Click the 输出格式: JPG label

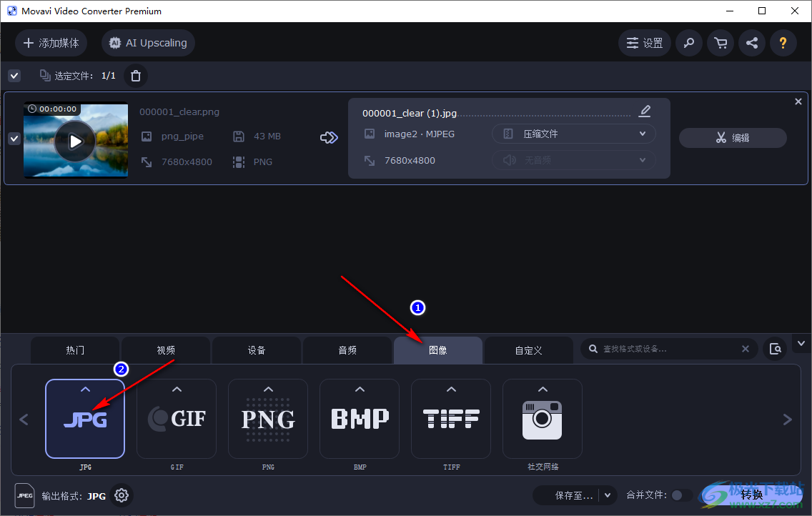tap(74, 496)
